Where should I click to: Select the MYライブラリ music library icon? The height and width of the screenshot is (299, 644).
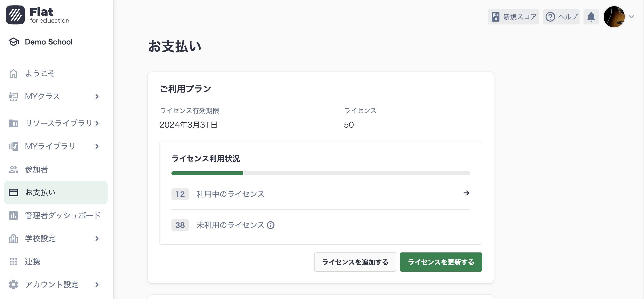click(x=13, y=146)
